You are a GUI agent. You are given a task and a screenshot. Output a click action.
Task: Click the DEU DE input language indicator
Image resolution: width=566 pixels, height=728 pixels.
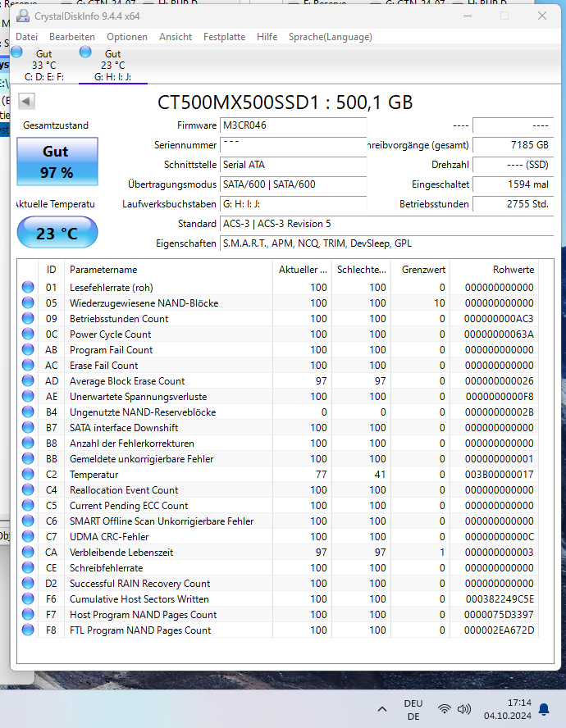coord(413,709)
